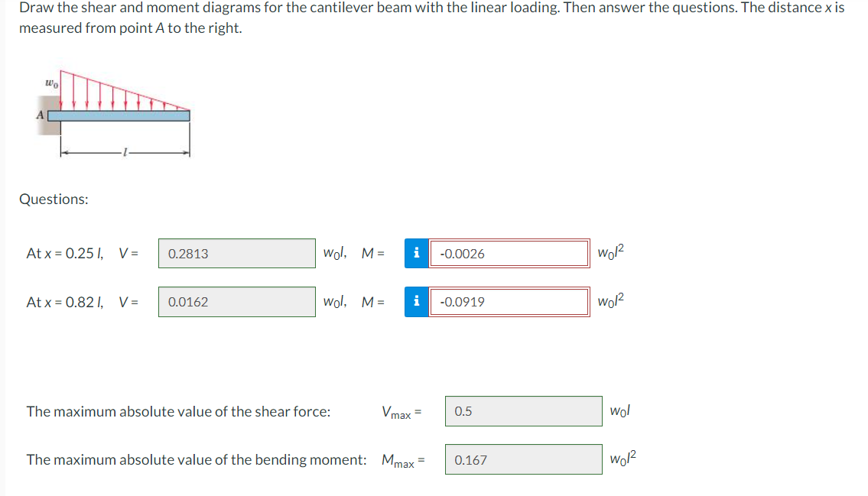
Task: Select the shear answer field containing 0.2813
Action: (x=236, y=253)
